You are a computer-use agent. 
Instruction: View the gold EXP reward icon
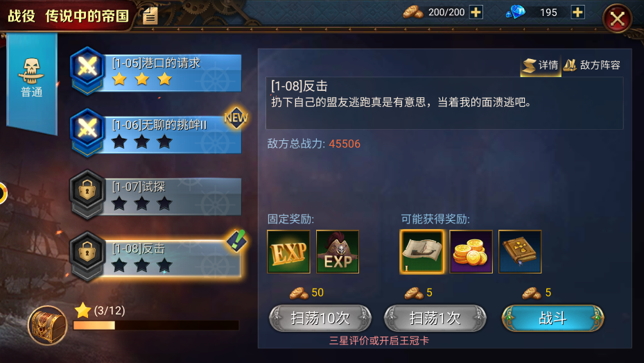pyautogui.click(x=288, y=251)
